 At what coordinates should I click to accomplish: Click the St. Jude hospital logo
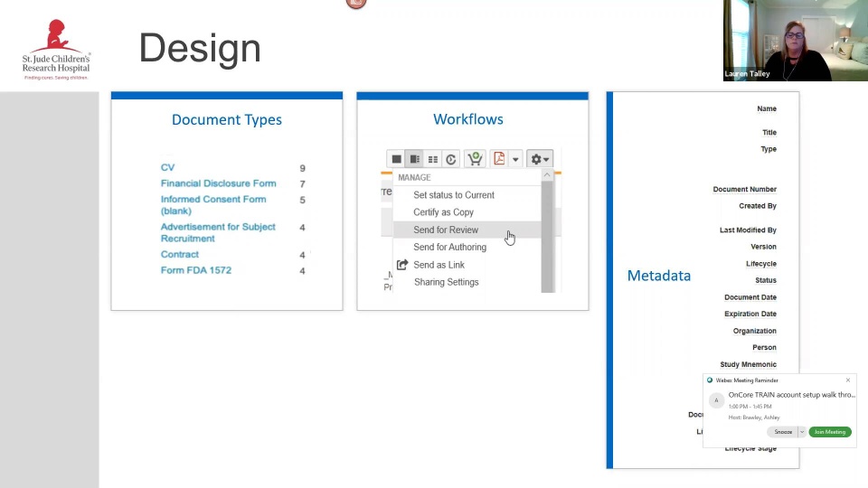(x=56, y=50)
